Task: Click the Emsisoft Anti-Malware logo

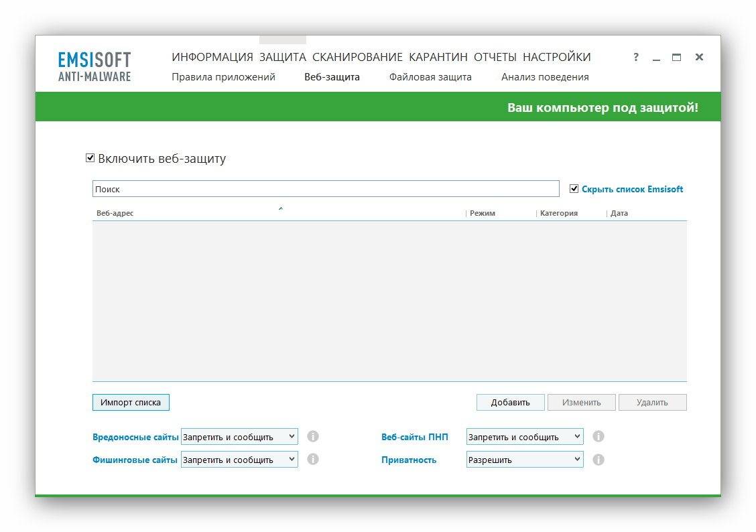Action: (x=94, y=66)
